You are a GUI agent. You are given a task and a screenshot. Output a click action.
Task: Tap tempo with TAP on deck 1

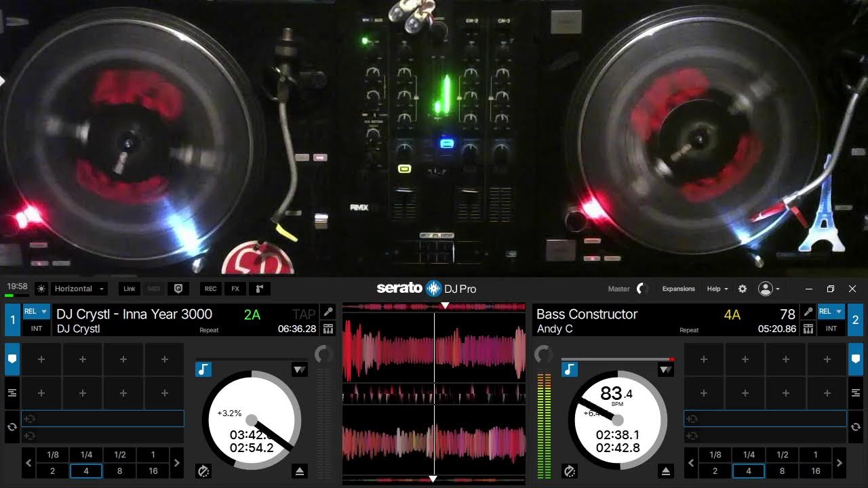[x=304, y=314]
